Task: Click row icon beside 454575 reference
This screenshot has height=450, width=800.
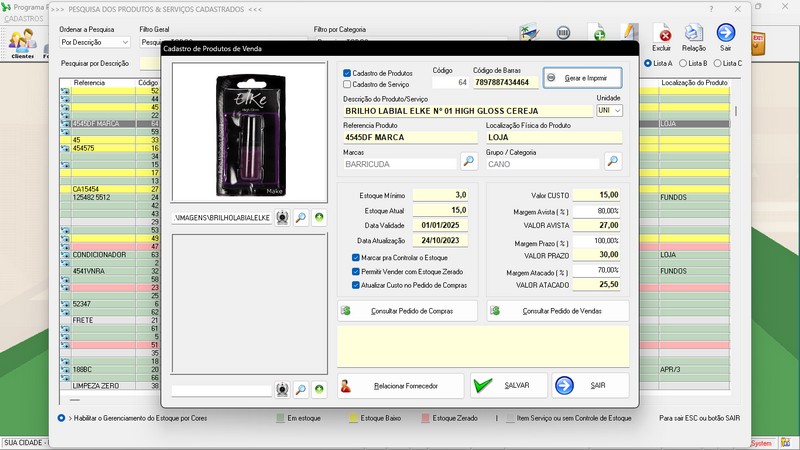Action: tap(65, 148)
